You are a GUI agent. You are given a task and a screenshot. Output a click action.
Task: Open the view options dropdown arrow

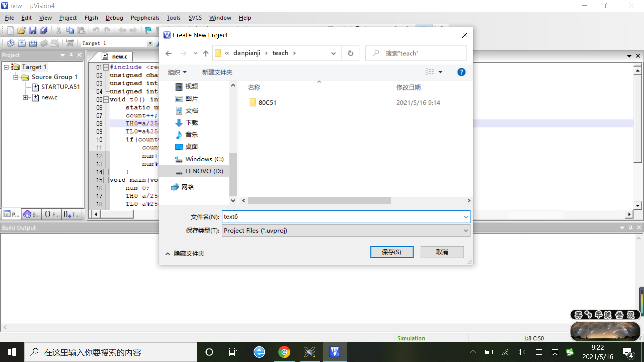440,72
